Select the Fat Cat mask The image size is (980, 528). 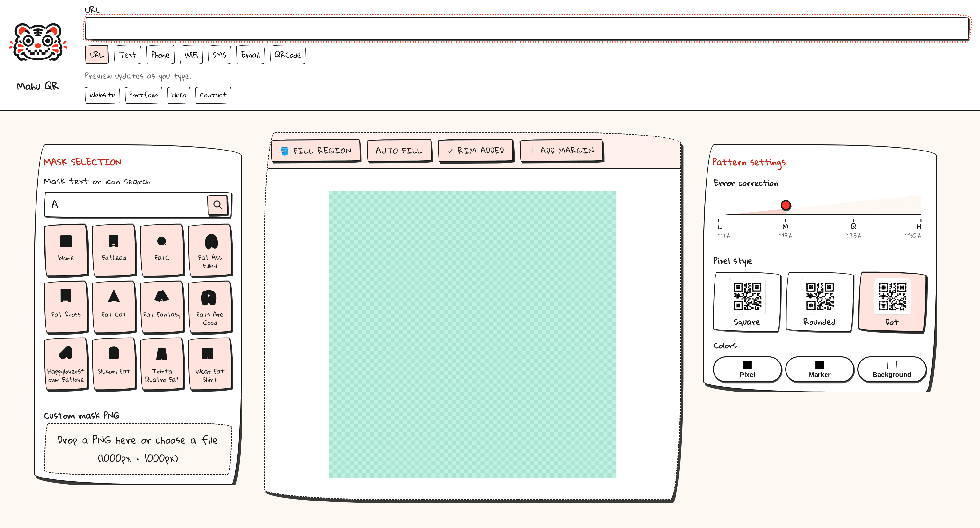tap(114, 307)
